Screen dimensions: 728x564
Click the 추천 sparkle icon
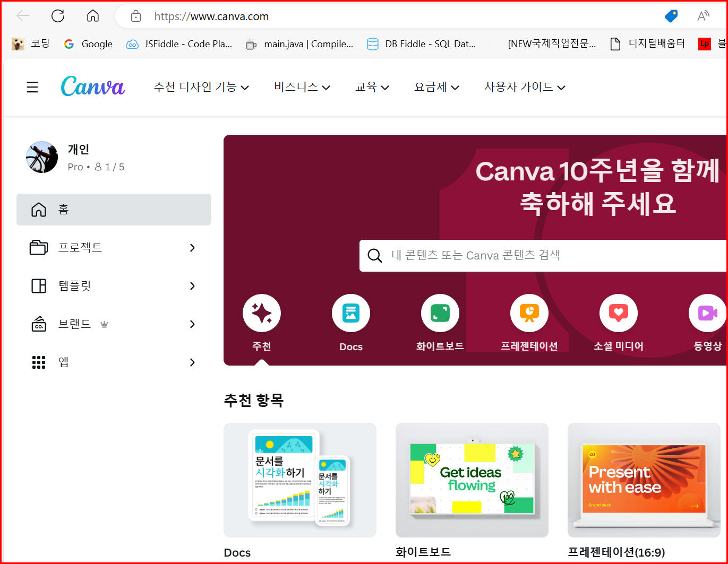pyautogui.click(x=262, y=313)
